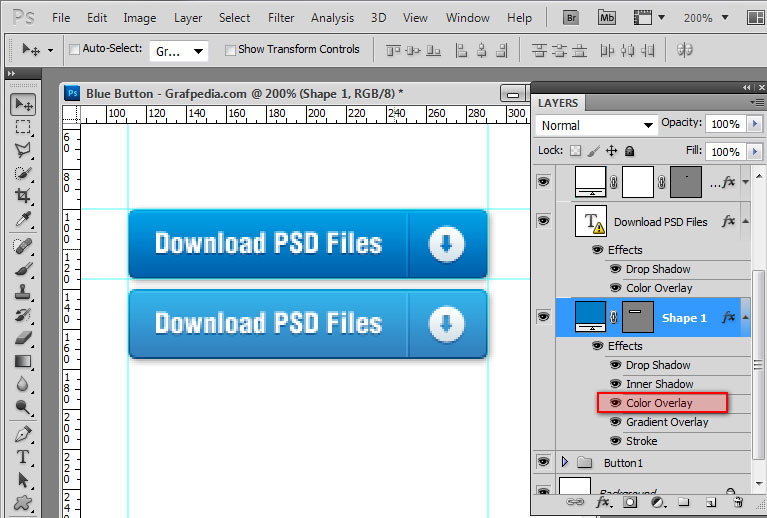Expand the Button1 group triangle
This screenshot has width=767, height=518.
pos(565,462)
